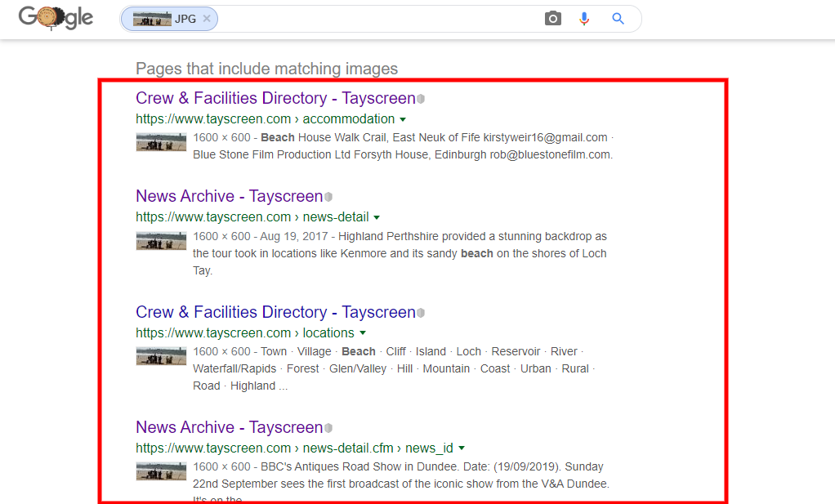Expand the dropdown arrow next to accommodation URL
Screen dimensions: 835x504
pos(403,119)
